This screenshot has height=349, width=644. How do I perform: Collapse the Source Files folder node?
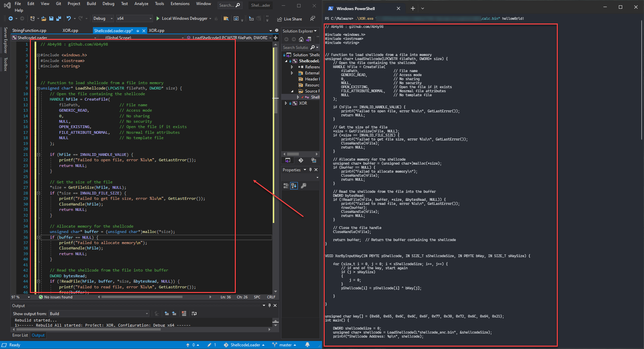(x=292, y=91)
